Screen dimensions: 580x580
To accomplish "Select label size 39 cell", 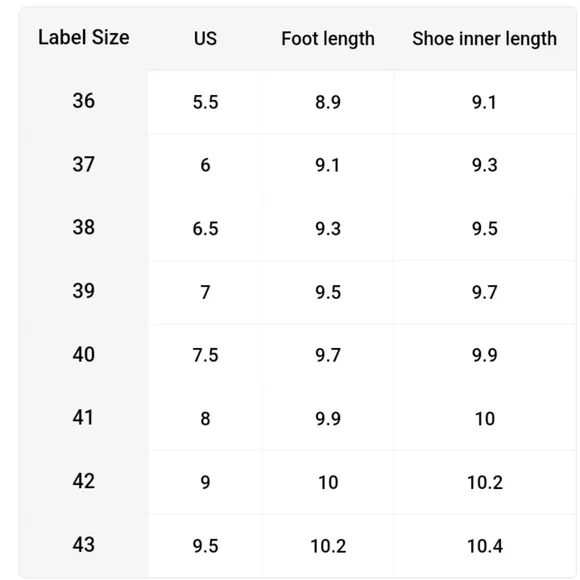I will pos(84,291).
